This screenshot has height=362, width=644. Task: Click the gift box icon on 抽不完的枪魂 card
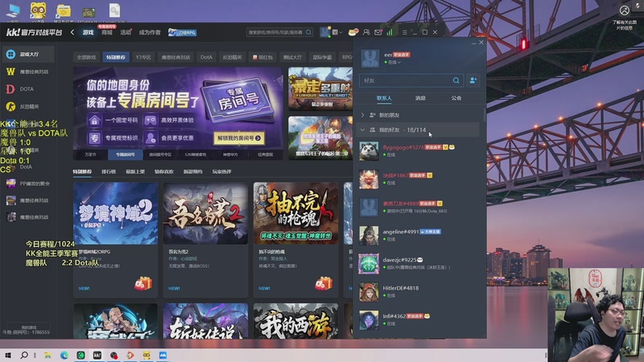click(x=324, y=284)
